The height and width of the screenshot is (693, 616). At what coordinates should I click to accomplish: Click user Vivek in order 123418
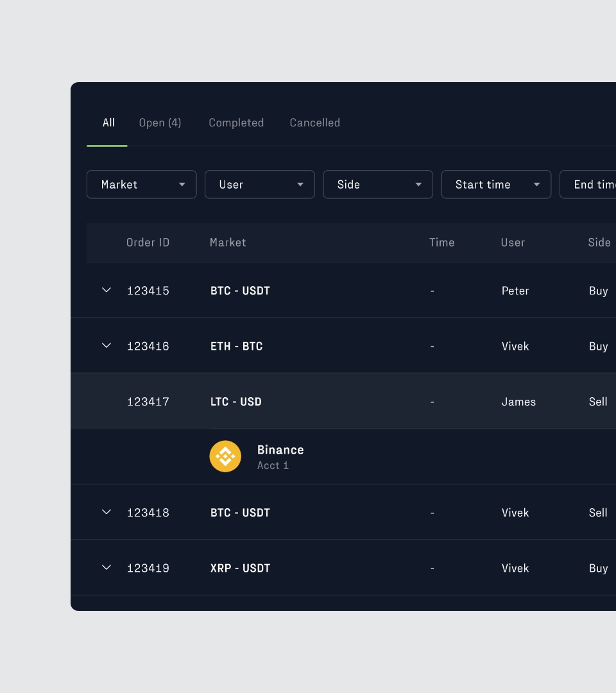coord(515,513)
